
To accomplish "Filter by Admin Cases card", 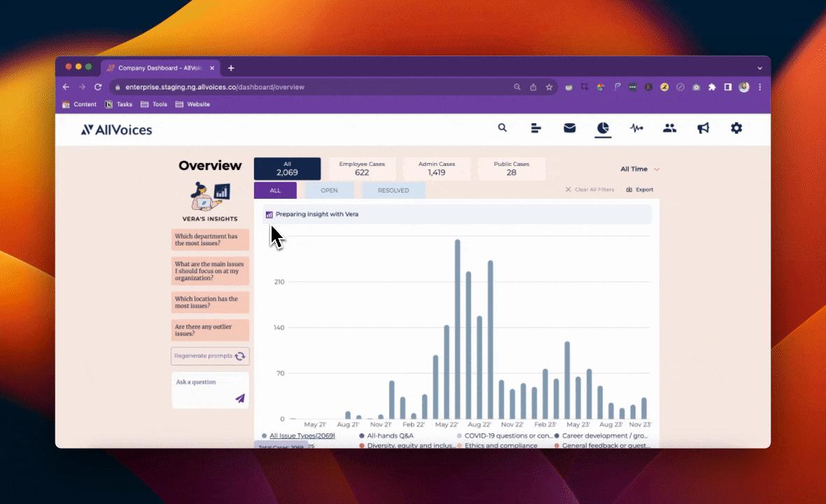I will pyautogui.click(x=437, y=169).
